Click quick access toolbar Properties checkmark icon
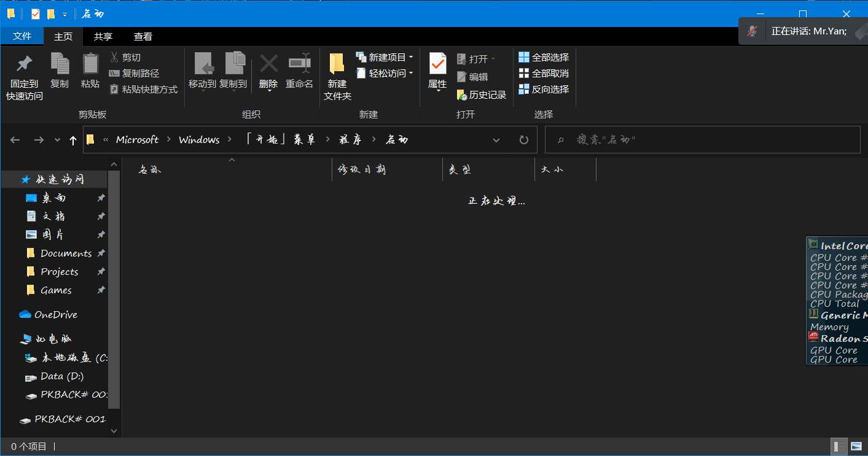This screenshot has width=868, height=456. (36, 14)
